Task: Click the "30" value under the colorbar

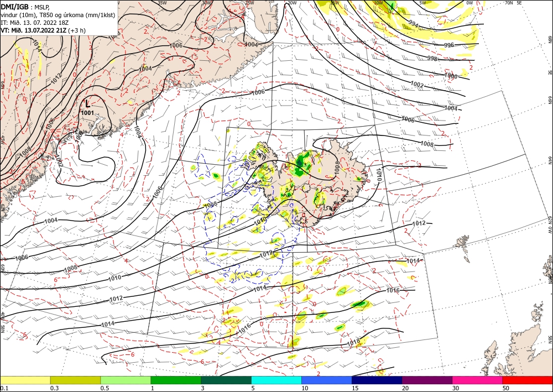Action: click(456, 388)
